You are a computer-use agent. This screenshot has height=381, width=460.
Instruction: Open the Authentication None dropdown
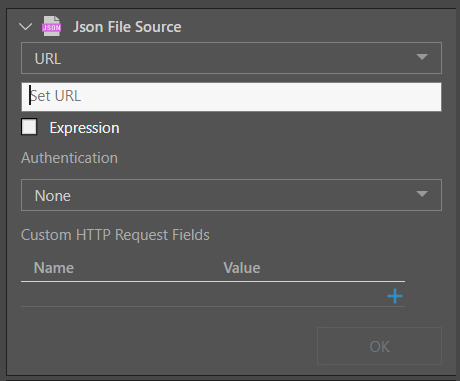tap(231, 195)
